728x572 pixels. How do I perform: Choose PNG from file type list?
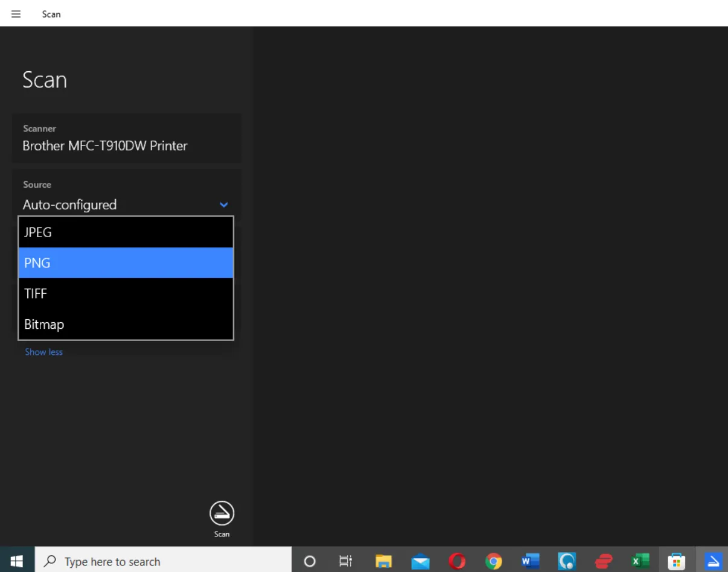tap(126, 263)
